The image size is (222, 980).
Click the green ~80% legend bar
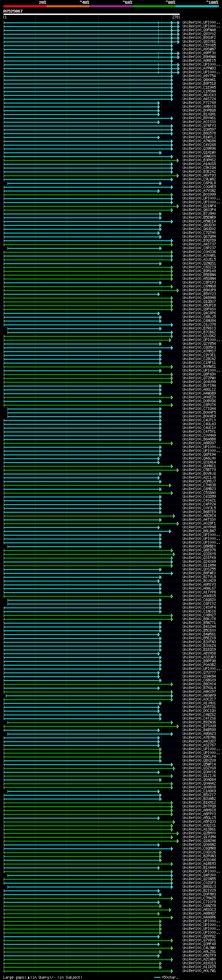(154, 6)
